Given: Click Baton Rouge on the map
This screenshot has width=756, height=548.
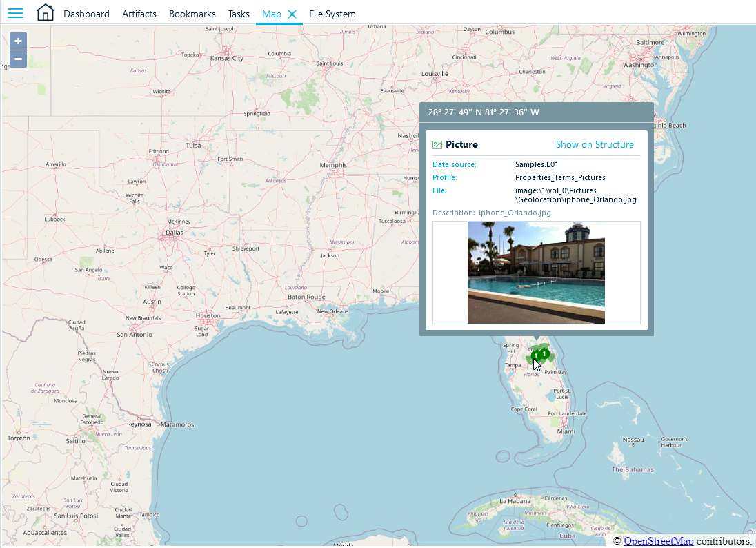Looking at the screenshot, I should (x=307, y=297).
